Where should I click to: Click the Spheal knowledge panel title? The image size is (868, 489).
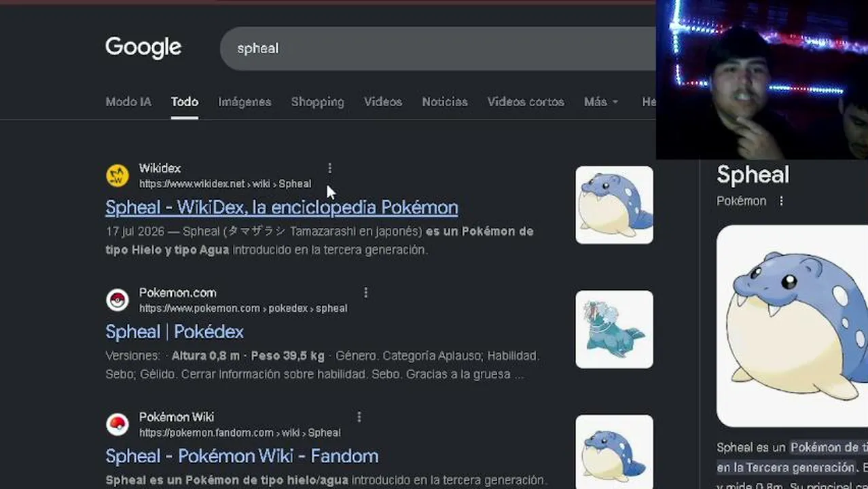(x=753, y=175)
